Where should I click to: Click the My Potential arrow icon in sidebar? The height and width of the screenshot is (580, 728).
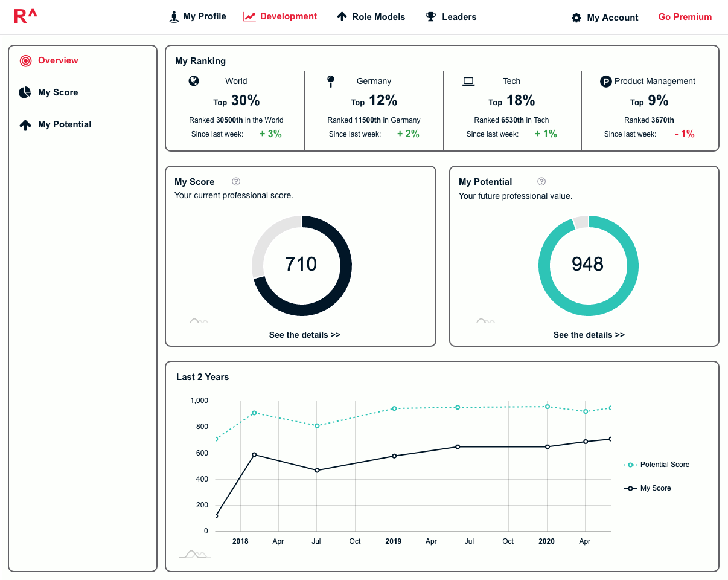[25, 125]
